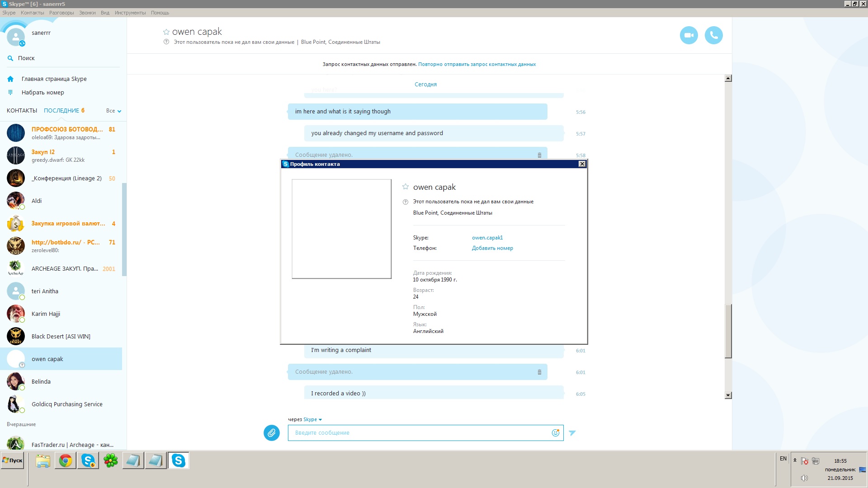This screenshot has height=488, width=868.
Task: Click the owen.capak1 Skype name link
Action: tap(487, 238)
